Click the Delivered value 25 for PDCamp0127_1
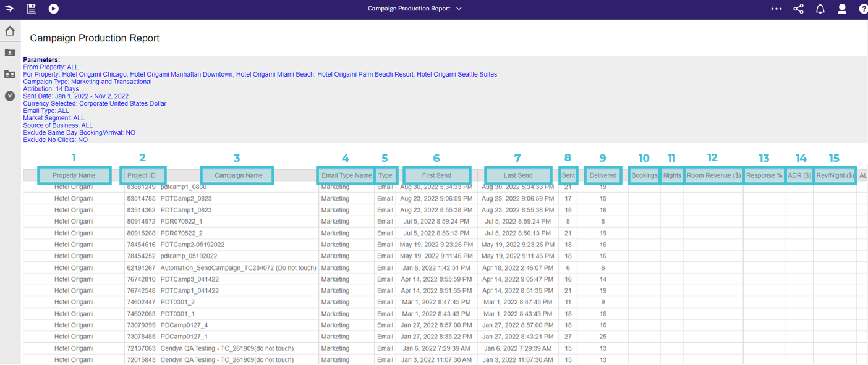This screenshot has height=365, width=868. point(603,337)
